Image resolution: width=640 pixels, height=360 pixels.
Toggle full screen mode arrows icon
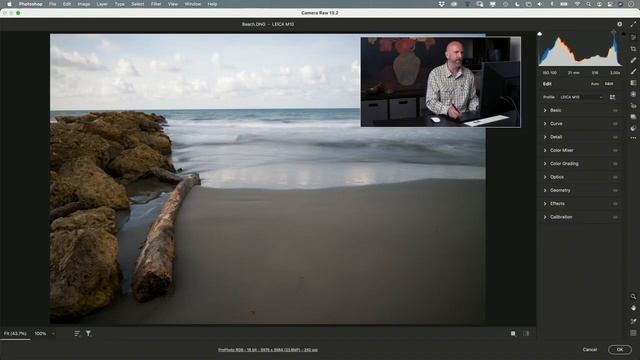coord(633,24)
